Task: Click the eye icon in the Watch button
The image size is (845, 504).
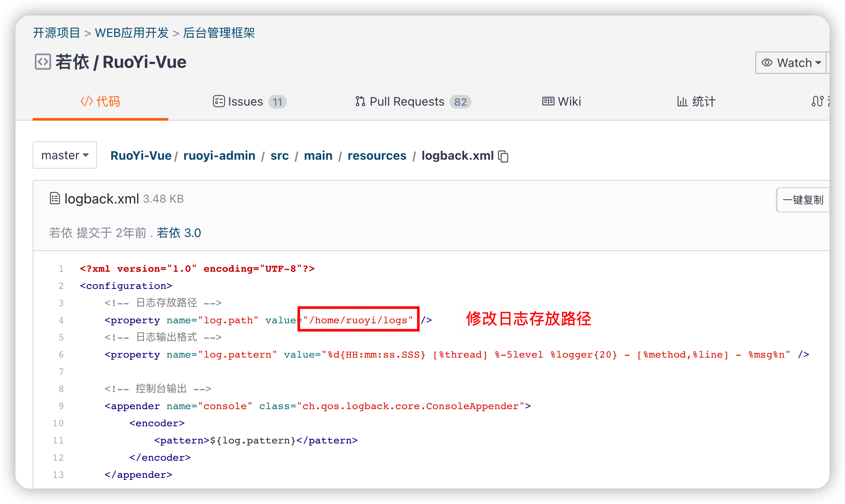Action: (x=767, y=63)
